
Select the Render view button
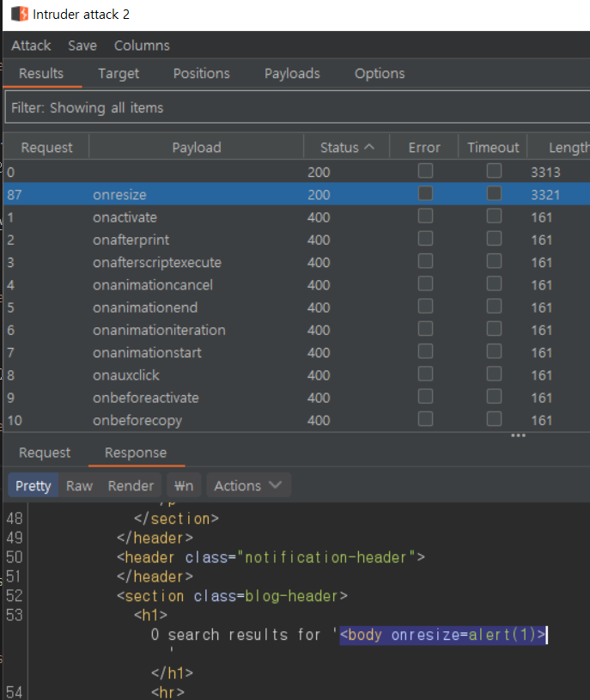point(131,486)
